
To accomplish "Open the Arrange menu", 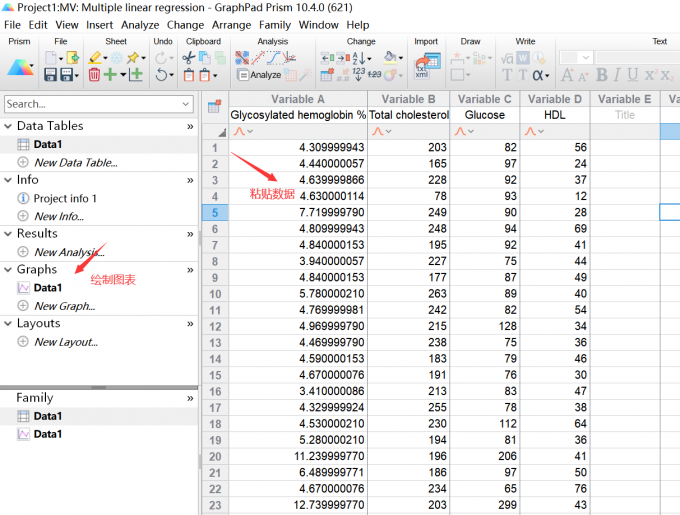I will [232, 25].
